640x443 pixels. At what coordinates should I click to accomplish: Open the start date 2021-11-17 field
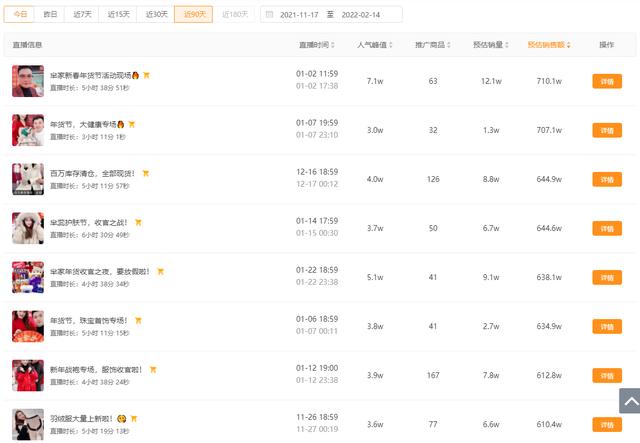tap(299, 15)
